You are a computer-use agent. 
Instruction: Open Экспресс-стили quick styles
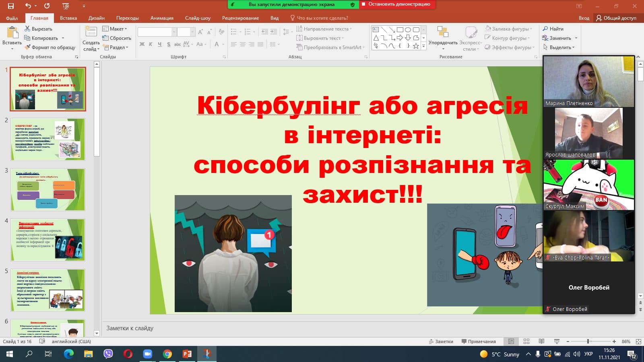coord(470,38)
